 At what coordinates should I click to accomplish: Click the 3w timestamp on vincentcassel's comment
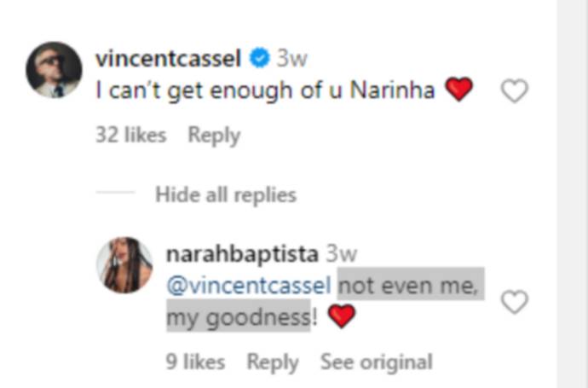[291, 59]
